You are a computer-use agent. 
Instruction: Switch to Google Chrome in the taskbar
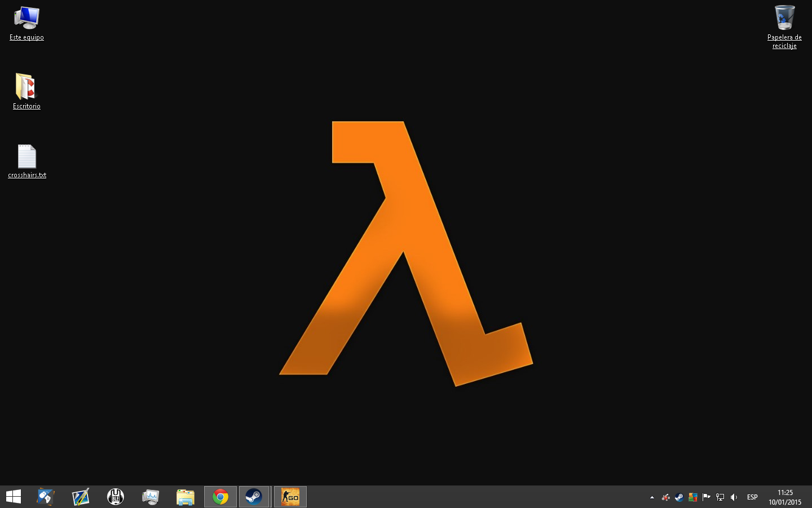(x=220, y=497)
